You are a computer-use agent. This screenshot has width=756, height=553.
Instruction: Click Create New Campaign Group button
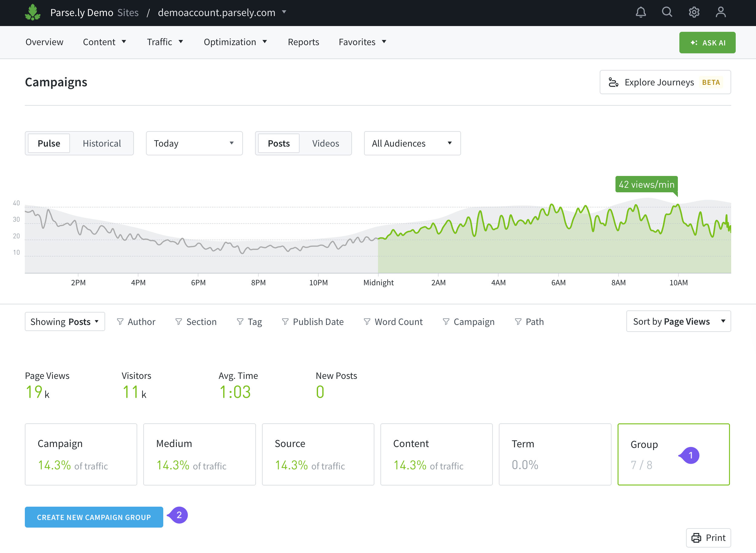94,517
